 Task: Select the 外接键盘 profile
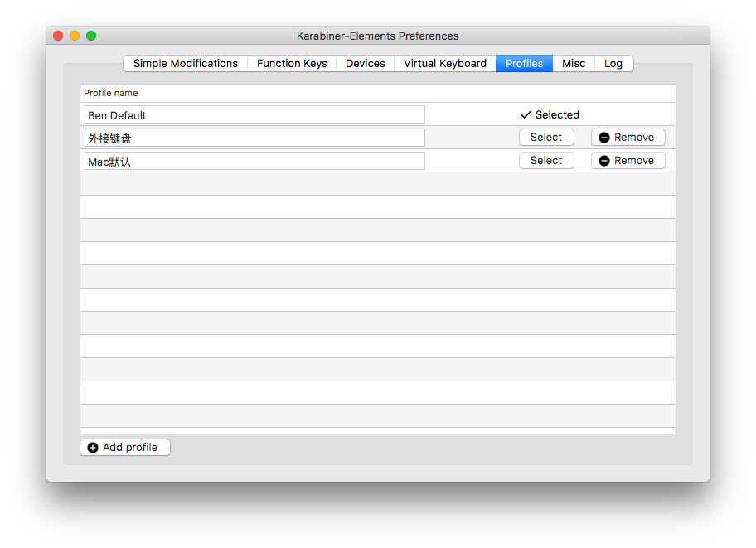[546, 138]
